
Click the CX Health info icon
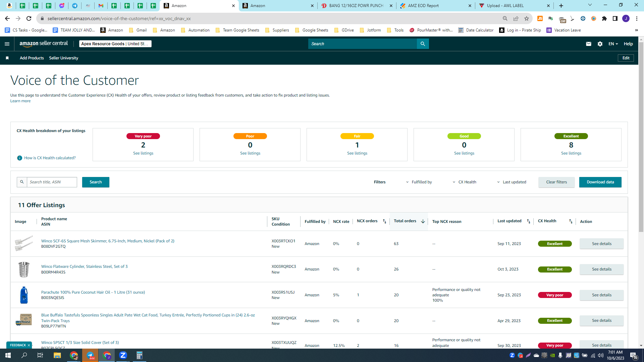click(x=19, y=158)
